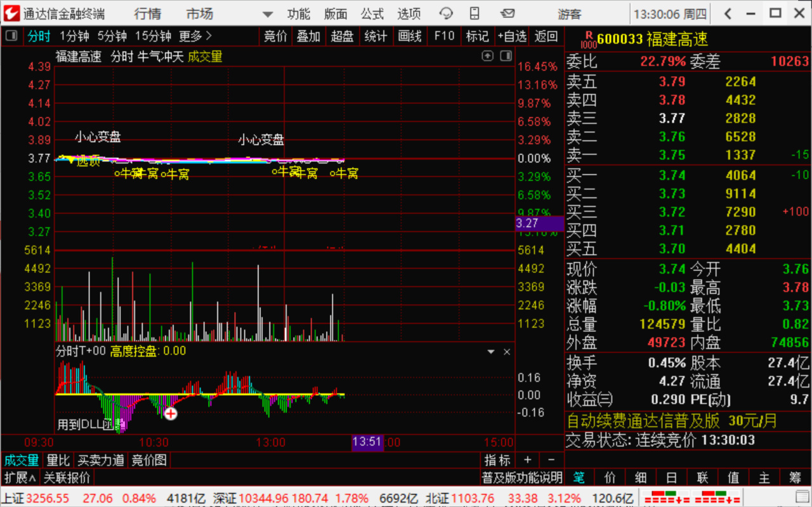The height and width of the screenshot is (507, 812).
Task: Open the 画线 drawing tool
Action: click(x=410, y=36)
